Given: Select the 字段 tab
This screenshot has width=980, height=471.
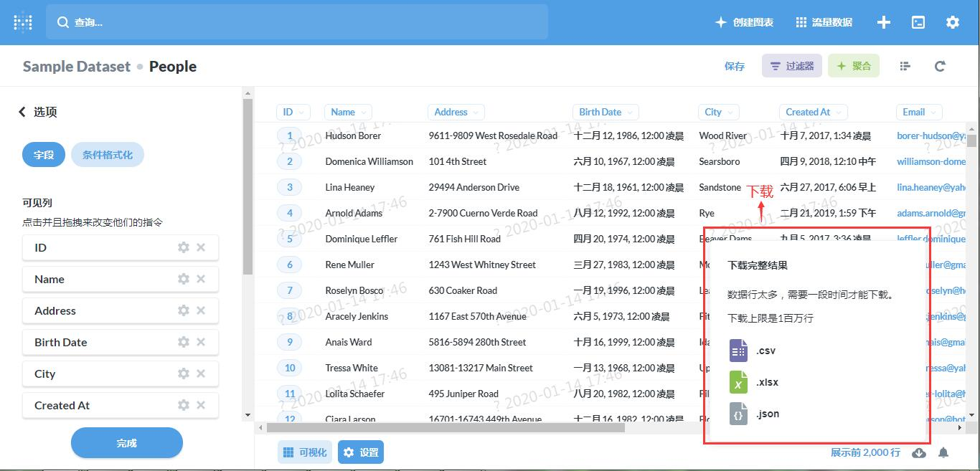Looking at the screenshot, I should 44,155.
